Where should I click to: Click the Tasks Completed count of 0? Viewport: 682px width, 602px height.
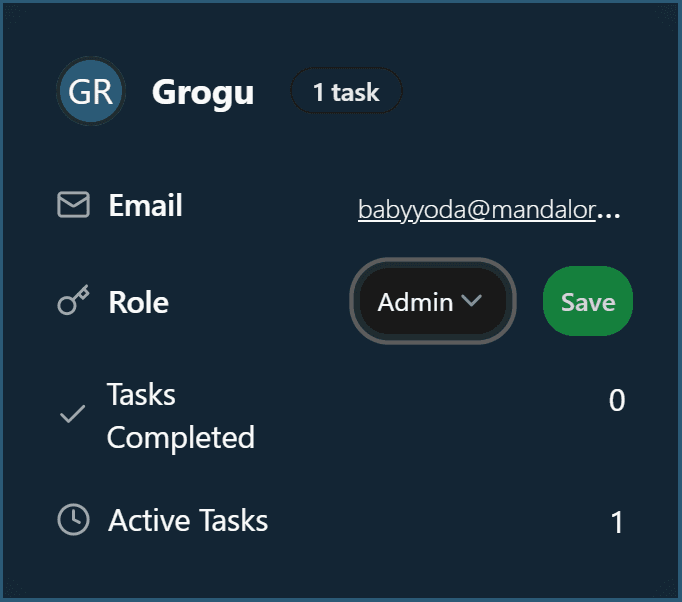click(616, 400)
